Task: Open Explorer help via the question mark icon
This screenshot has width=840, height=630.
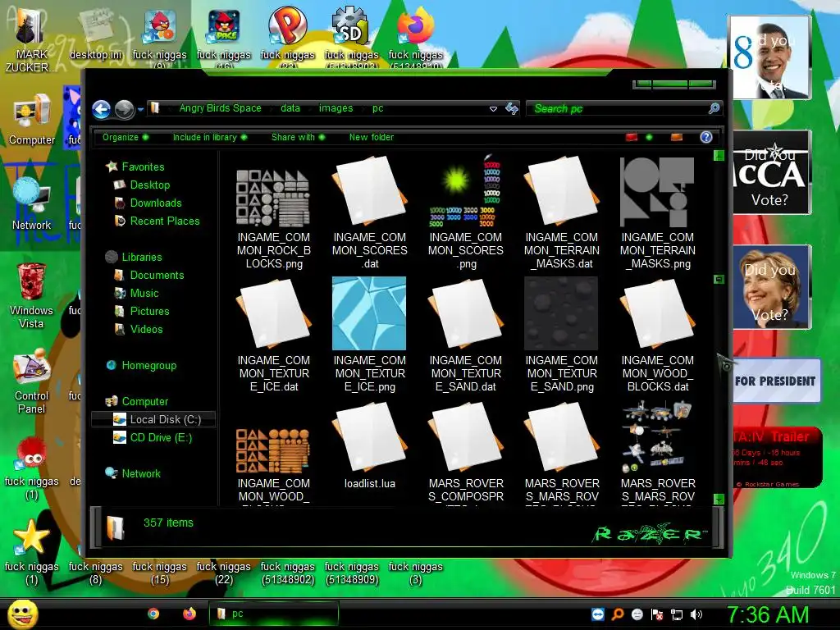Action: coord(706,137)
